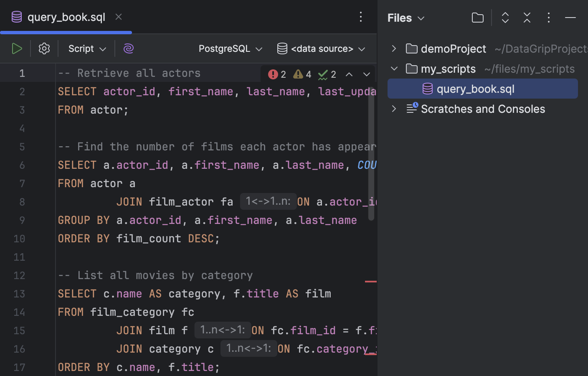588x376 pixels.
Task: Open the data source selector
Action: tap(321, 48)
